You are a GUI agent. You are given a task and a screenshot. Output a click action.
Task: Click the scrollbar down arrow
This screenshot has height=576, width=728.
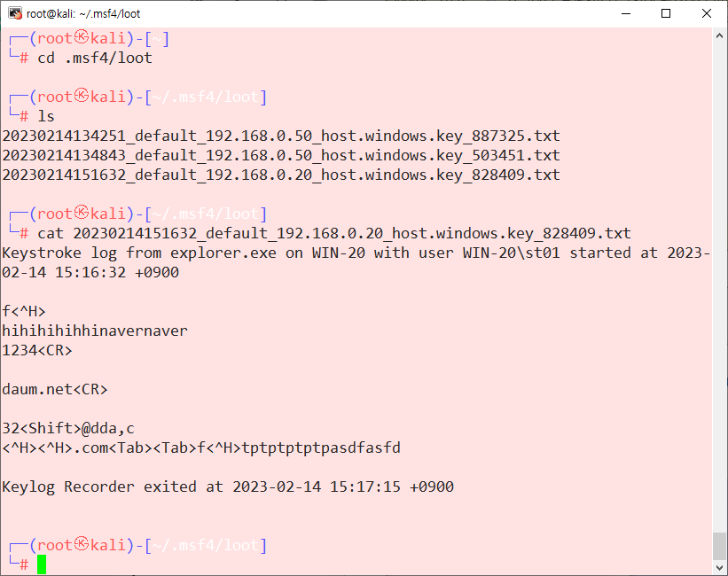click(x=719, y=567)
